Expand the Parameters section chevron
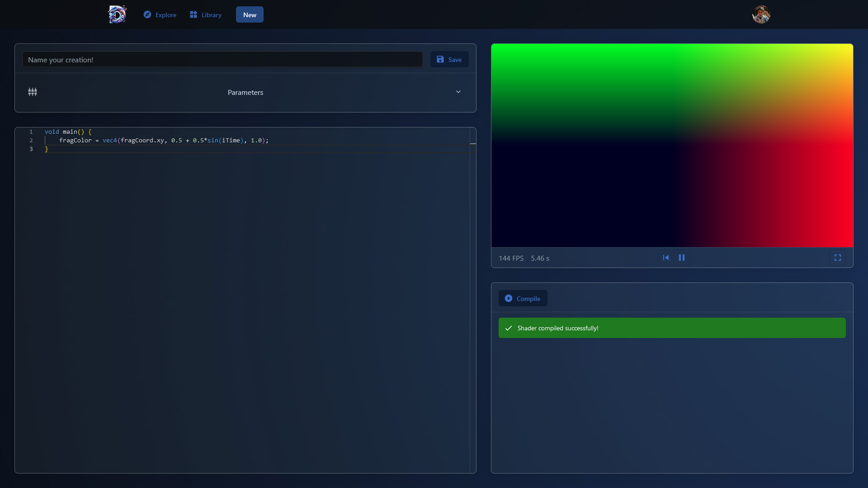 (458, 92)
